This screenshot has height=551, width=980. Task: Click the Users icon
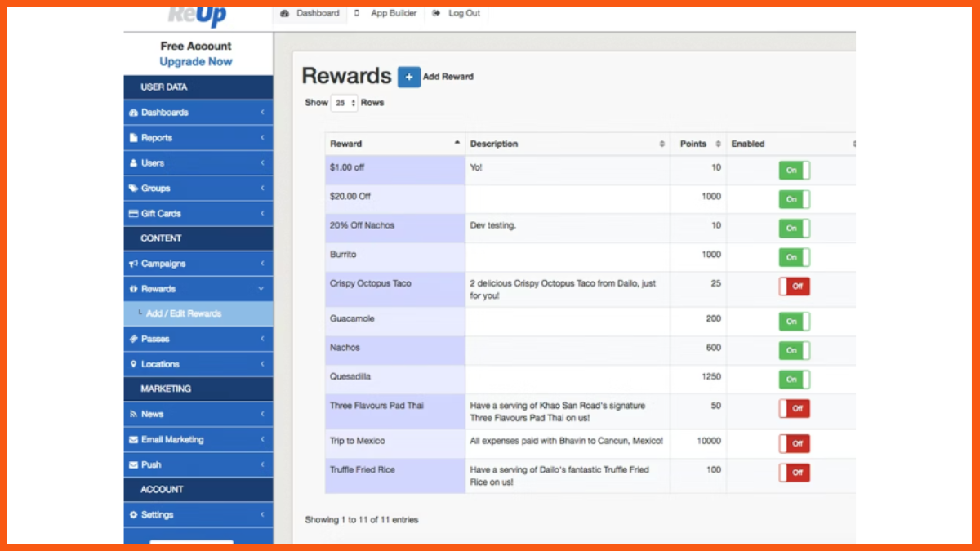coord(133,162)
